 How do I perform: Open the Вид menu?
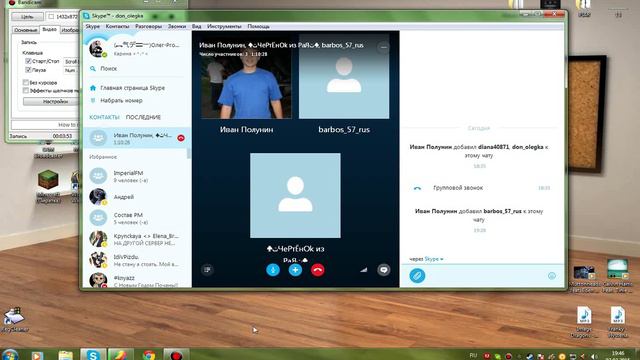196,26
